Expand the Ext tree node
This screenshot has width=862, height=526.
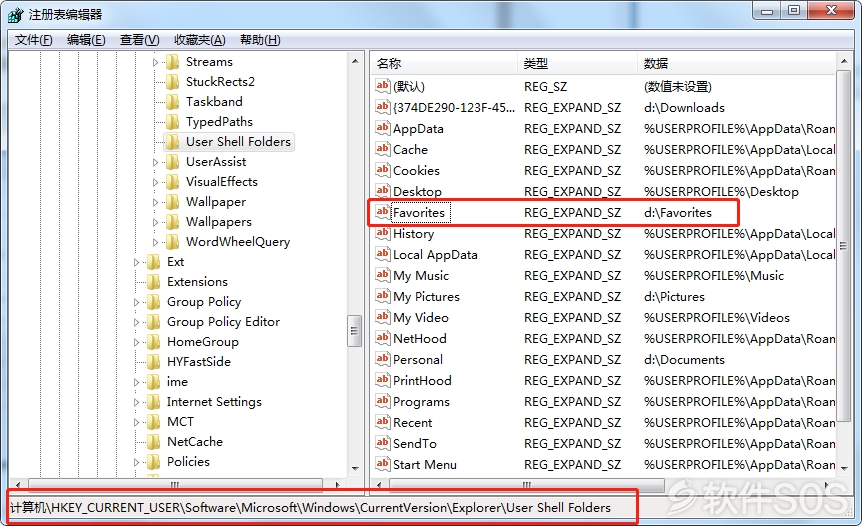136,263
